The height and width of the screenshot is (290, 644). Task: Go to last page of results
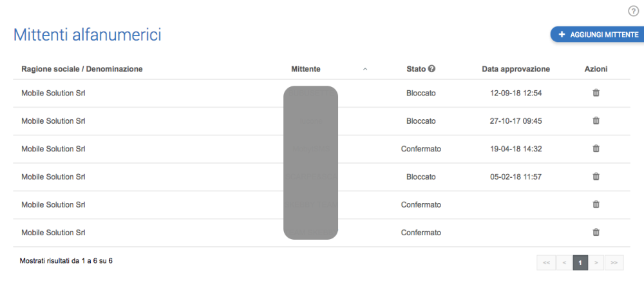pyautogui.click(x=614, y=263)
